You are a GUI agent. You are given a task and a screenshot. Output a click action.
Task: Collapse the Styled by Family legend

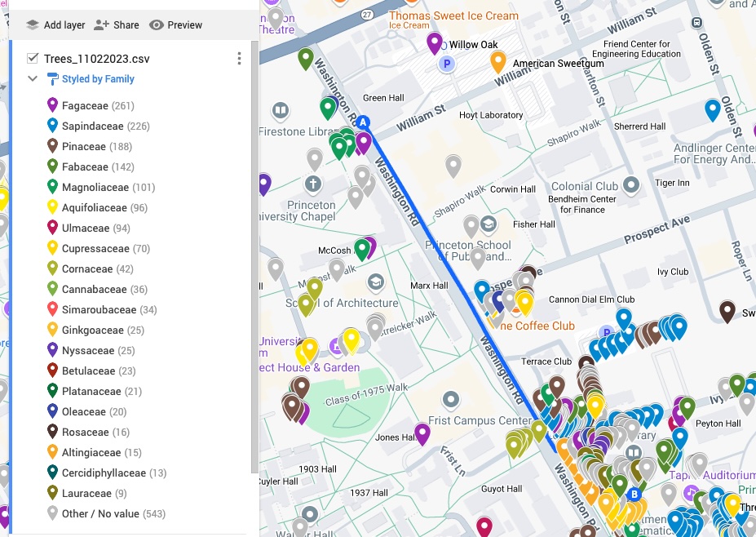33,79
